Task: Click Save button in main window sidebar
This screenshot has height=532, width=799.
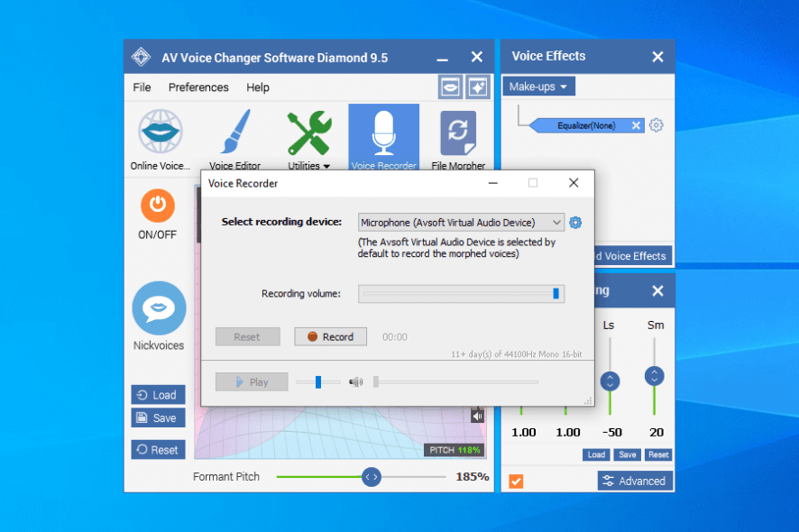Action: [x=158, y=417]
